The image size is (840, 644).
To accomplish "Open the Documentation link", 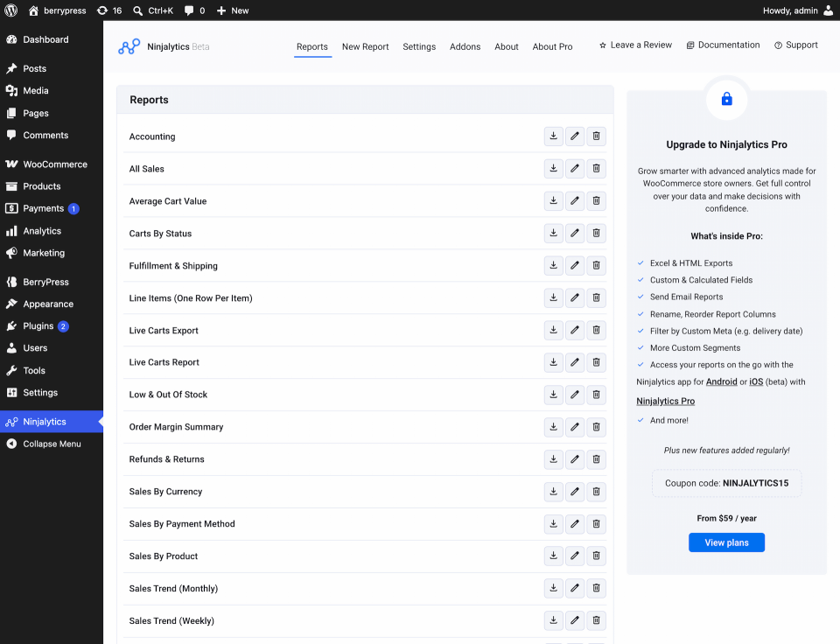I will (x=724, y=45).
